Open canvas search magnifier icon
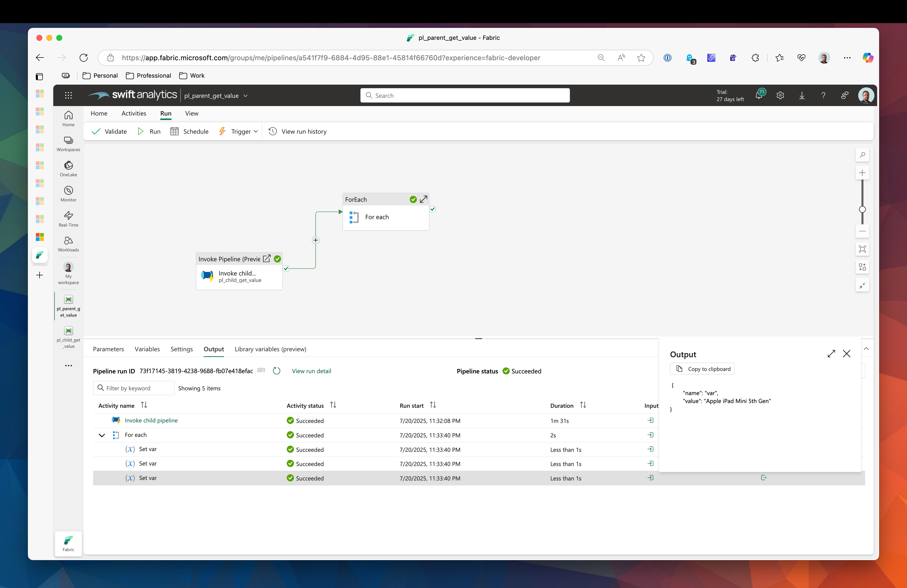The height and width of the screenshot is (588, 907). [x=862, y=155]
